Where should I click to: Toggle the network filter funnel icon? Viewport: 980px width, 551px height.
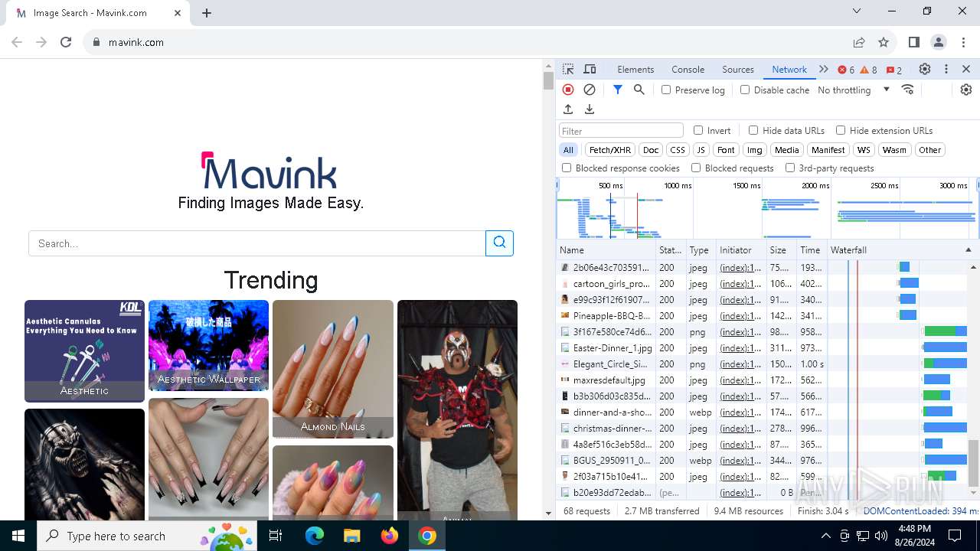click(618, 90)
